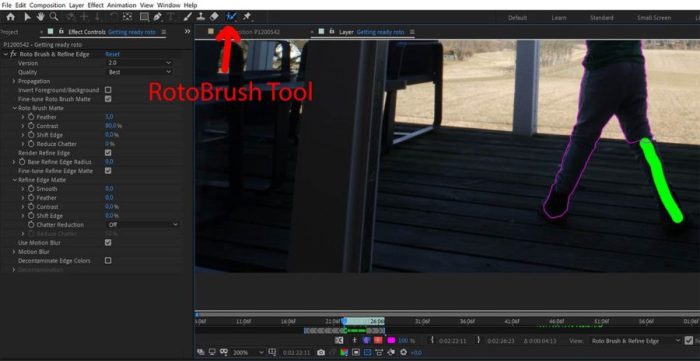700x361 pixels.
Task: Toggle the Feather stopwatch under Roto Brush Matte
Action: (31, 116)
